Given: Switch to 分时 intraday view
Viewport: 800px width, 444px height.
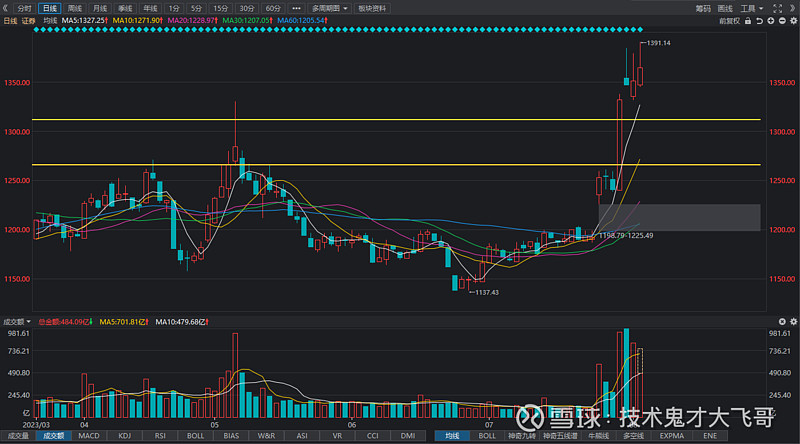Looking at the screenshot, I should point(24,8).
